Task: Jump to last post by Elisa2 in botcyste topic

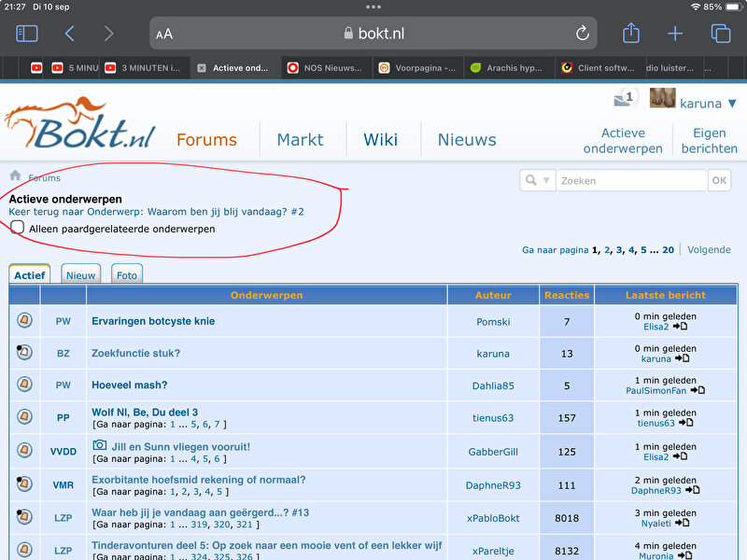Action: click(x=681, y=326)
